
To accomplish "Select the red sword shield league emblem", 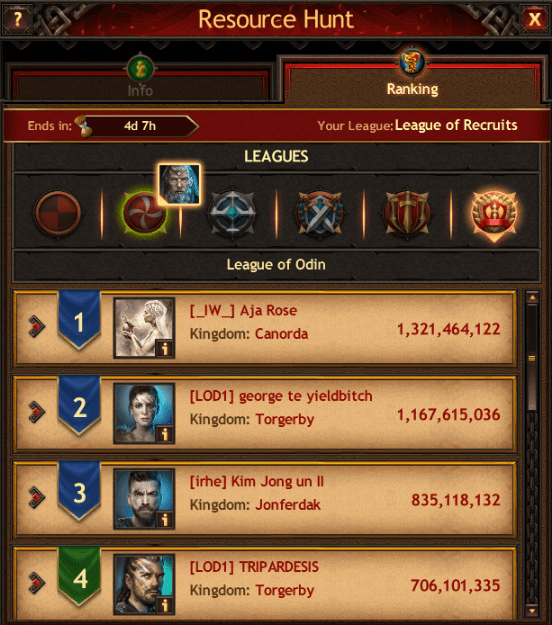I will (x=407, y=214).
